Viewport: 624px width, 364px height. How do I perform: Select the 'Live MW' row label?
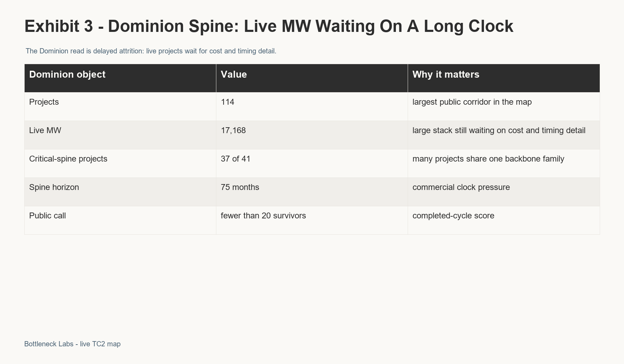point(120,135)
